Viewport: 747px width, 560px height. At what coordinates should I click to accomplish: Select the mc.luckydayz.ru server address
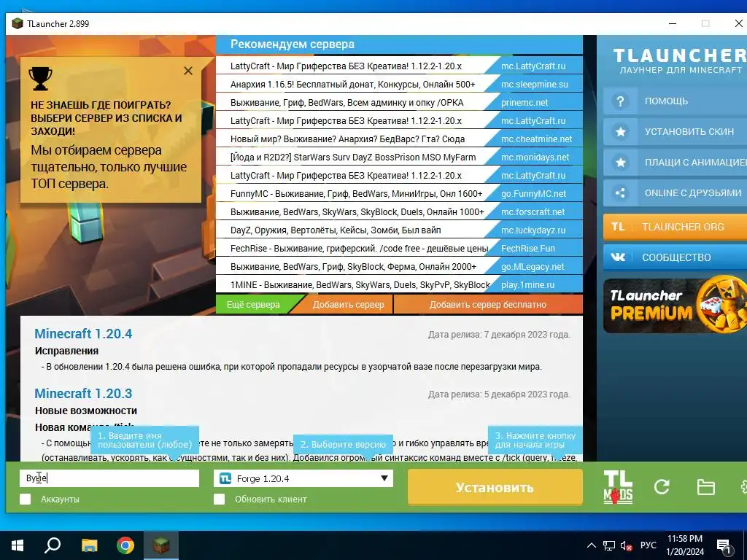click(x=533, y=230)
